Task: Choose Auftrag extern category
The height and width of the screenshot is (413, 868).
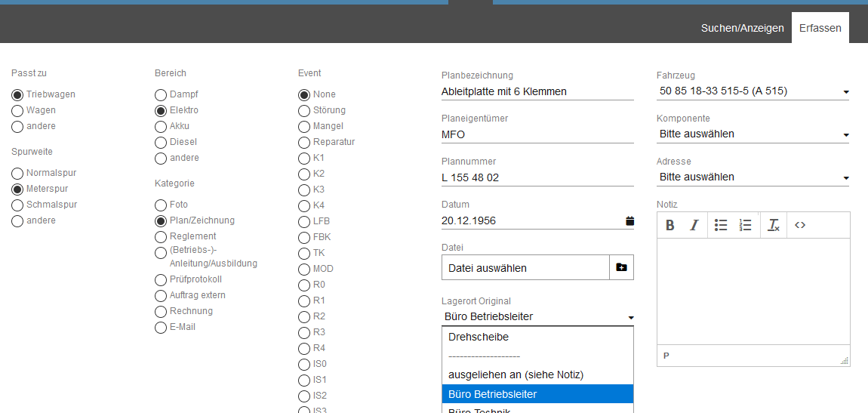Action: (x=161, y=296)
